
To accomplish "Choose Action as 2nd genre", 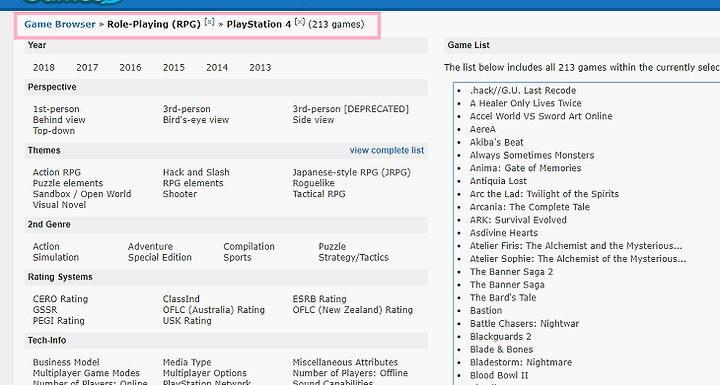I will (x=46, y=247).
